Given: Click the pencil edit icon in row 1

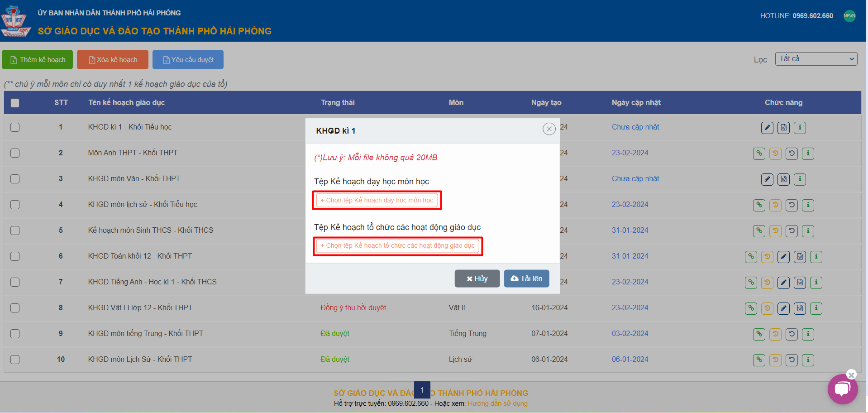Looking at the screenshot, I should click(767, 128).
